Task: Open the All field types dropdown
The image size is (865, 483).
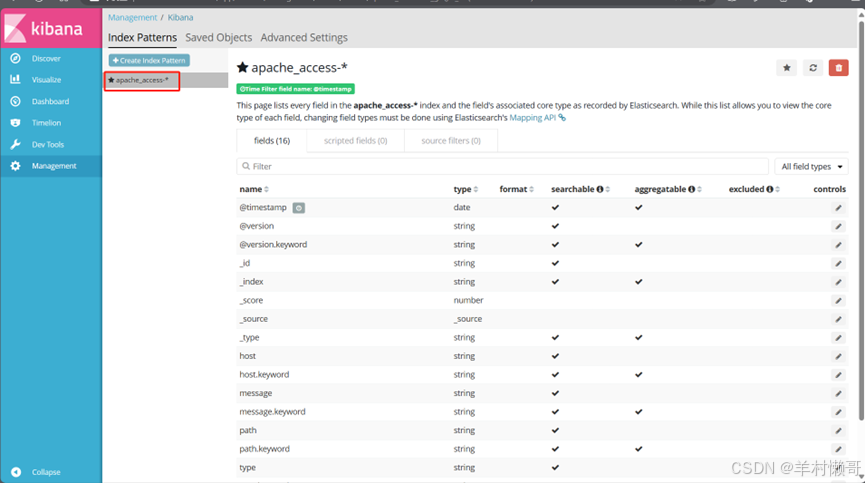Action: pyautogui.click(x=811, y=167)
